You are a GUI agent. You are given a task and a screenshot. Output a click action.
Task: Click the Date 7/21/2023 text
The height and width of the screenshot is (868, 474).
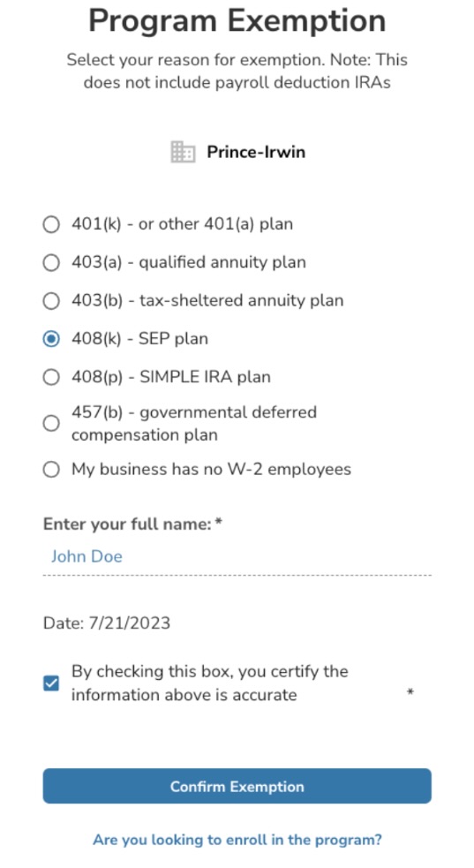pyautogui.click(x=107, y=623)
